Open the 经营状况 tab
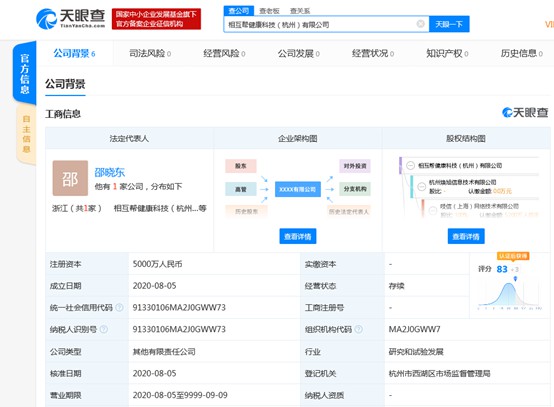Viewport: 554px width, 407px height. click(373, 53)
